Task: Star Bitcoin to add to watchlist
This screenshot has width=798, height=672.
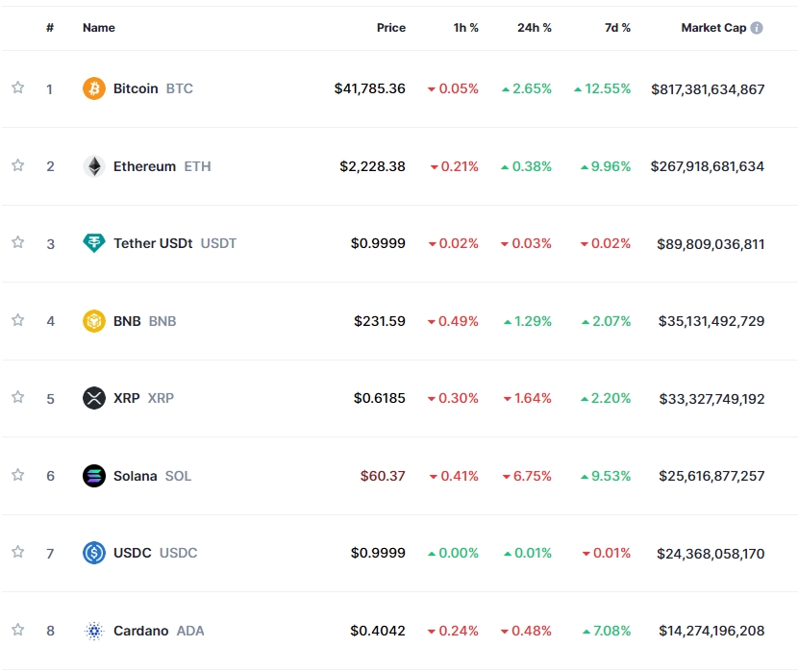Action: [x=17, y=87]
